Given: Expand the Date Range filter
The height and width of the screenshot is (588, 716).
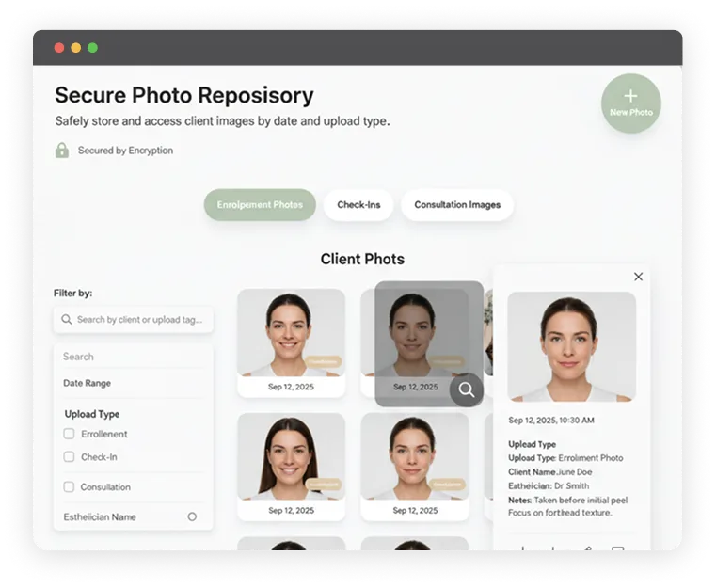Looking at the screenshot, I should click(87, 383).
